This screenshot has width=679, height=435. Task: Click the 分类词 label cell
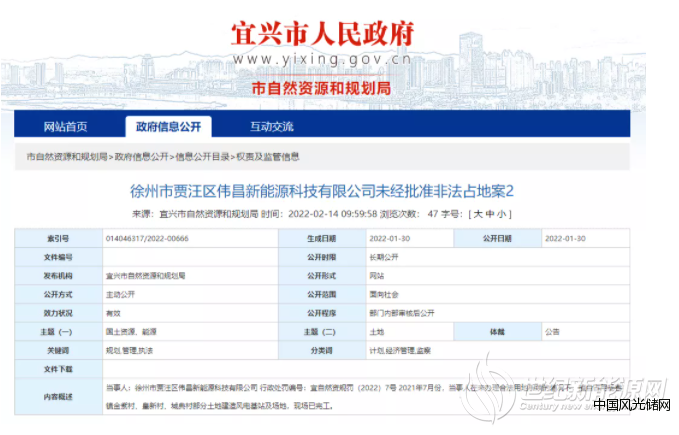[322, 351]
